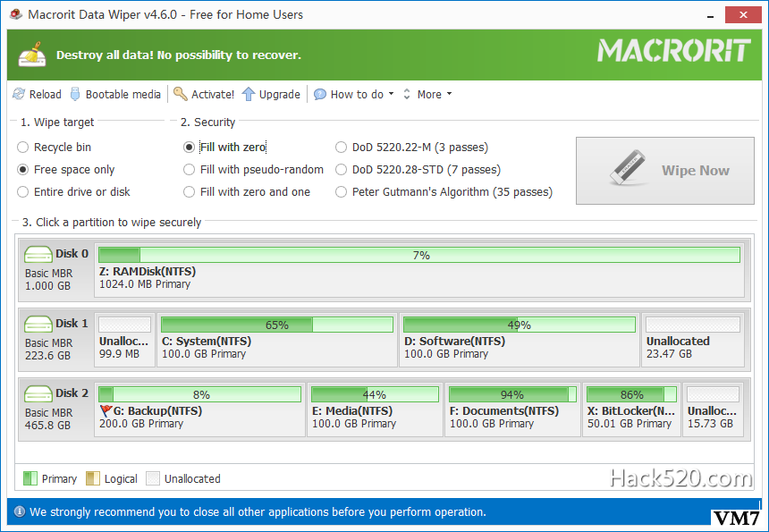
Task: Click the Macrorit logo in banner
Action: click(x=674, y=50)
